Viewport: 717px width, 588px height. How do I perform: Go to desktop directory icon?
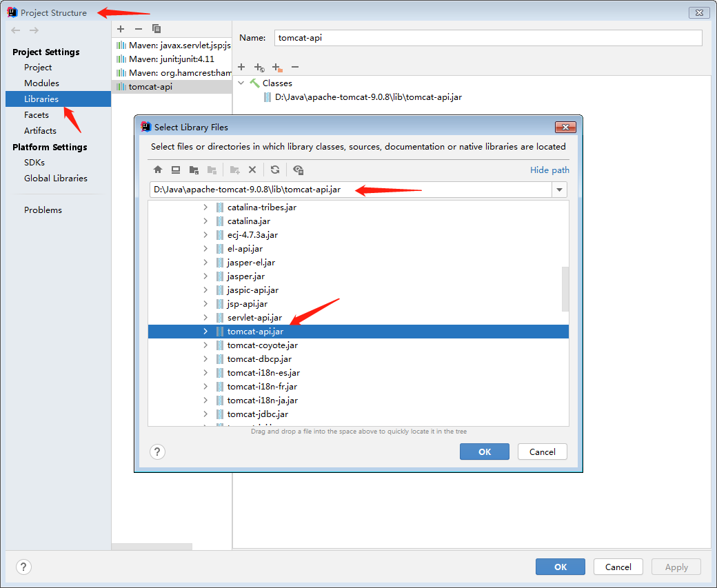pos(176,170)
